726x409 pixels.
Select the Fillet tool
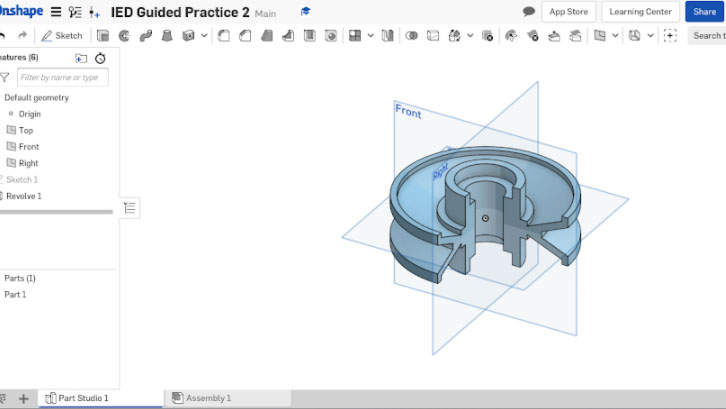click(224, 36)
